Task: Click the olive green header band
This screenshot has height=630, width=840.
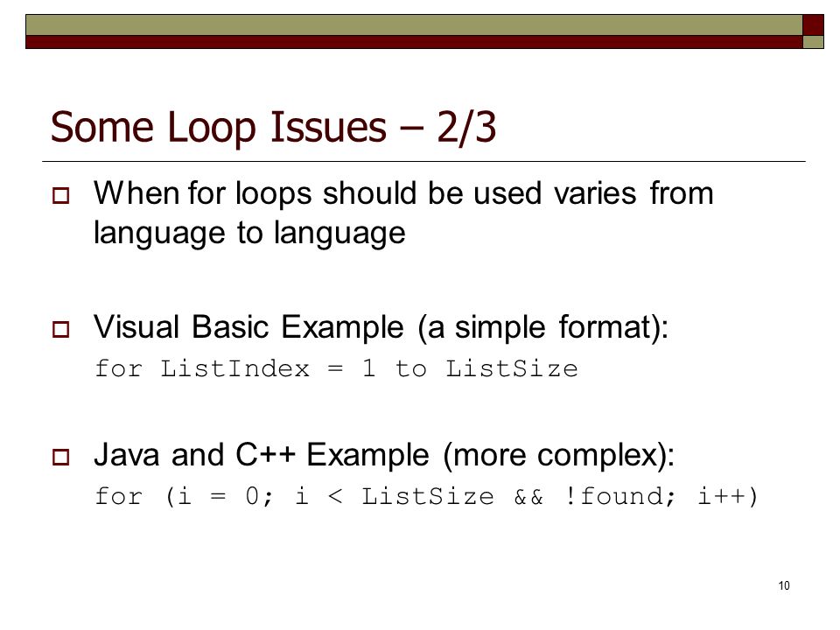Action: [x=414, y=25]
